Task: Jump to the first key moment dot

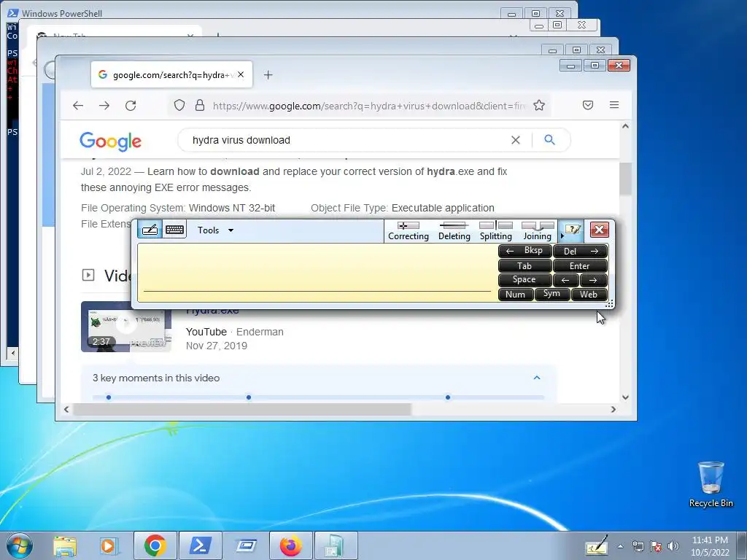Action: pos(109,397)
